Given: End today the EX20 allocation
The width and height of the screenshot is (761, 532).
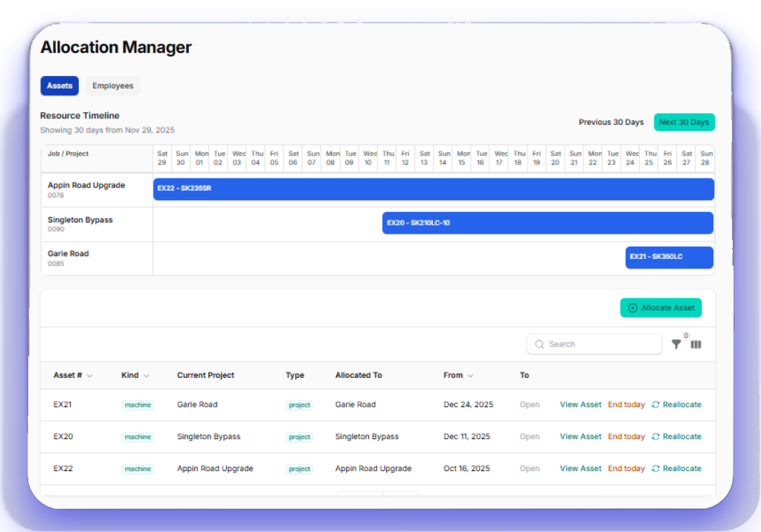Looking at the screenshot, I should pyautogui.click(x=626, y=437).
